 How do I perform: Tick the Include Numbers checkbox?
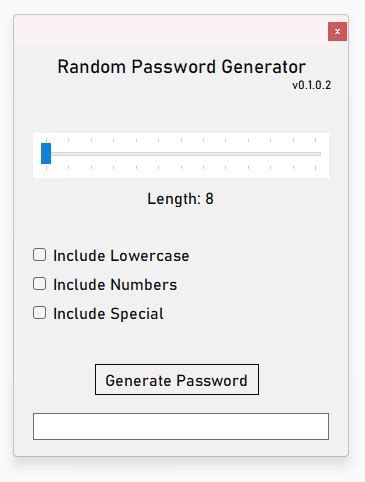(40, 284)
